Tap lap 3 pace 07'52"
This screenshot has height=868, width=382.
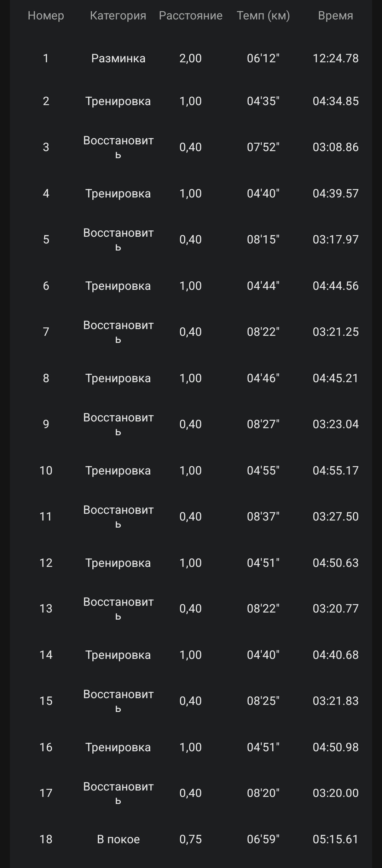(263, 147)
